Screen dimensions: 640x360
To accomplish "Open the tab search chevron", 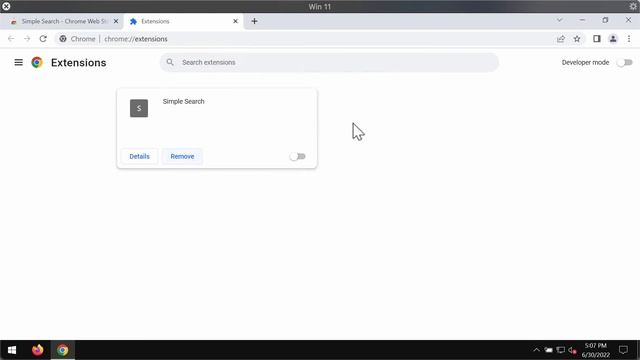I will tap(560, 20).
